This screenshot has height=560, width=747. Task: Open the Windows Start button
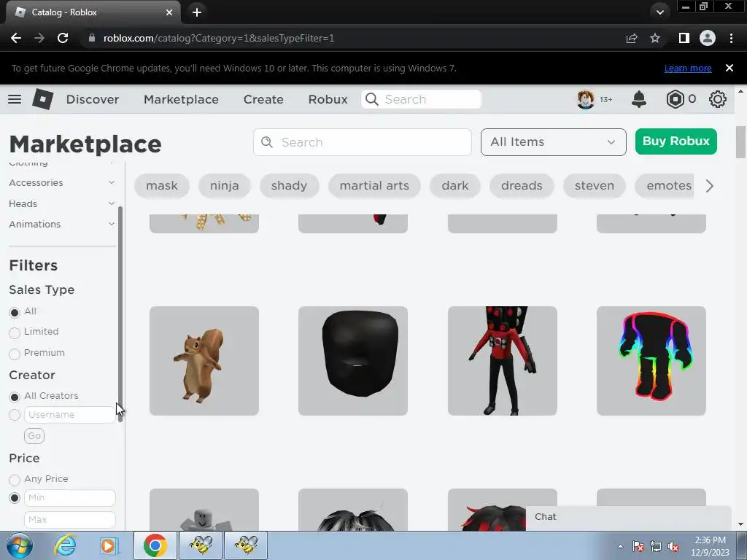click(20, 545)
